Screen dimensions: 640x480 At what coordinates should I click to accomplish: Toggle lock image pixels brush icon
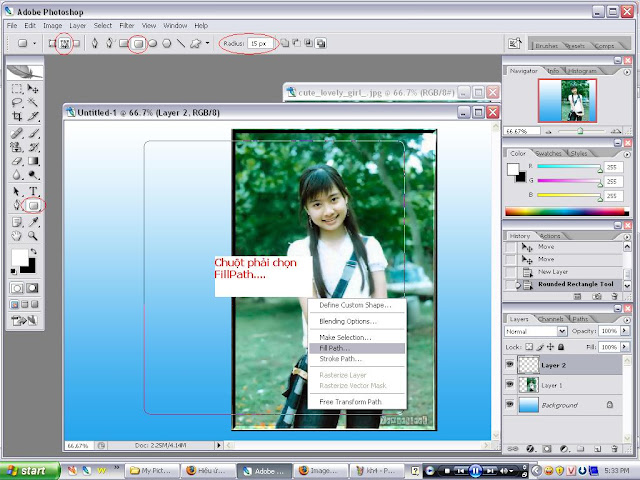[x=540, y=347]
